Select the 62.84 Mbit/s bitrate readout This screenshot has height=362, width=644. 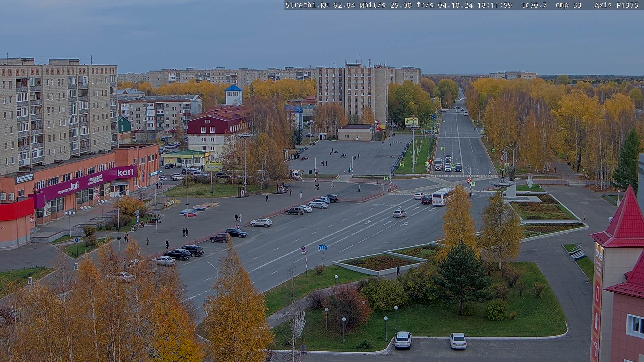[x=360, y=5]
